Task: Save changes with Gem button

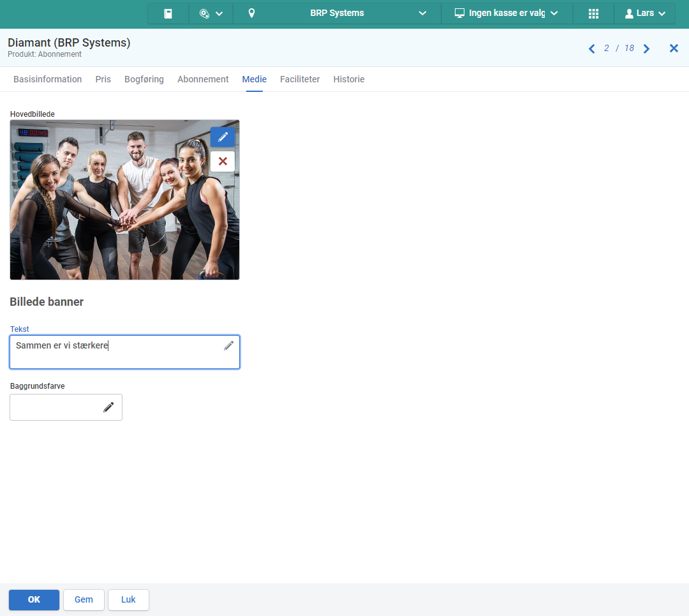Action: point(84,600)
